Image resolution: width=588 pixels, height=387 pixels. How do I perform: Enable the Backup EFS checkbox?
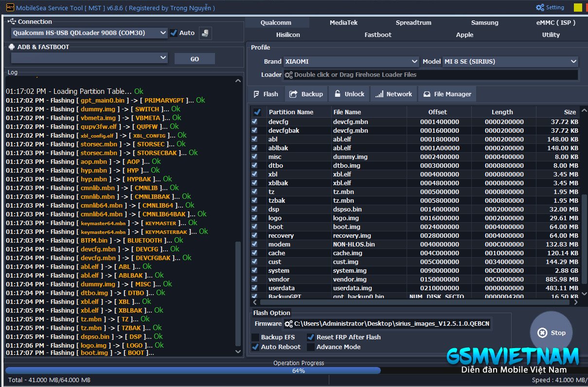255,337
